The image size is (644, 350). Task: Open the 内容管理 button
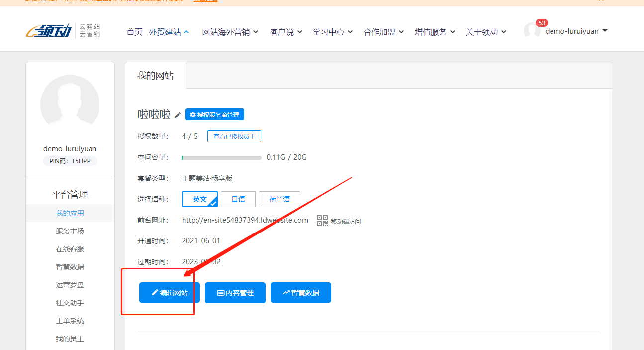click(x=235, y=293)
